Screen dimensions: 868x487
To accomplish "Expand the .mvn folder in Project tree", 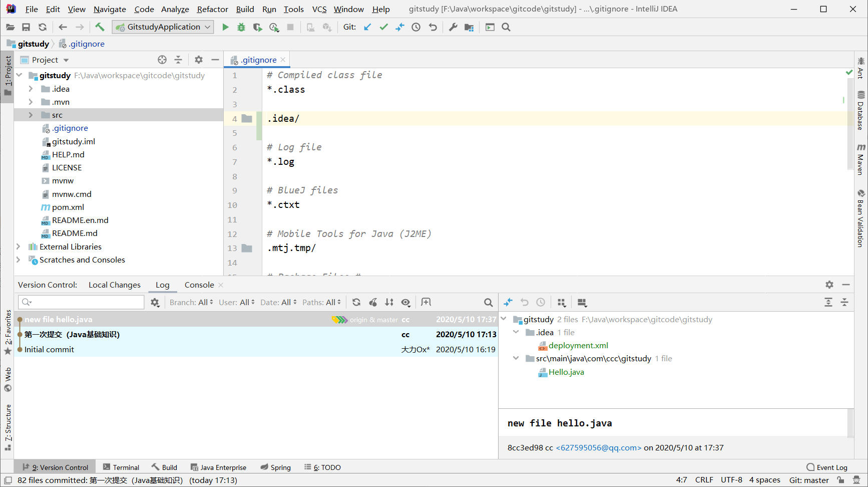I will pyautogui.click(x=31, y=102).
